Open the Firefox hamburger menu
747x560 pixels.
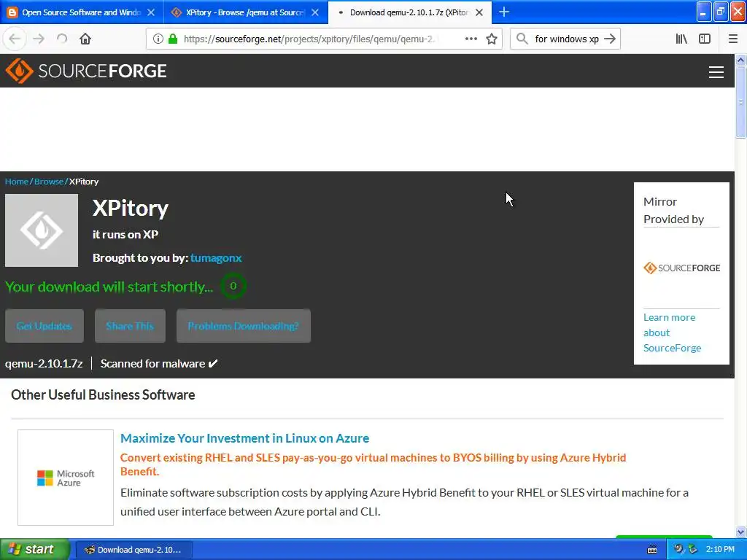[732, 39]
